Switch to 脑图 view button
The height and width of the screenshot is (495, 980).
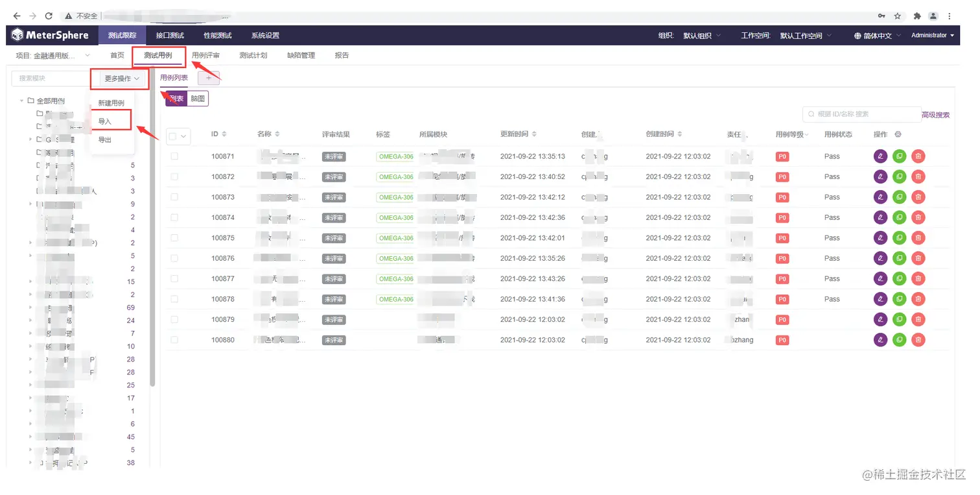click(x=198, y=99)
